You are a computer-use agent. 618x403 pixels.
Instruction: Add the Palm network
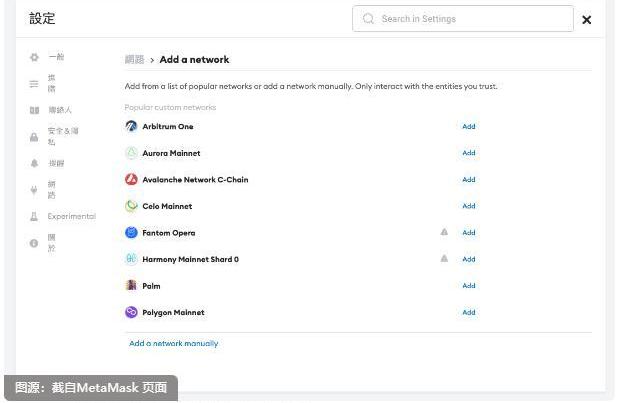[468, 286]
